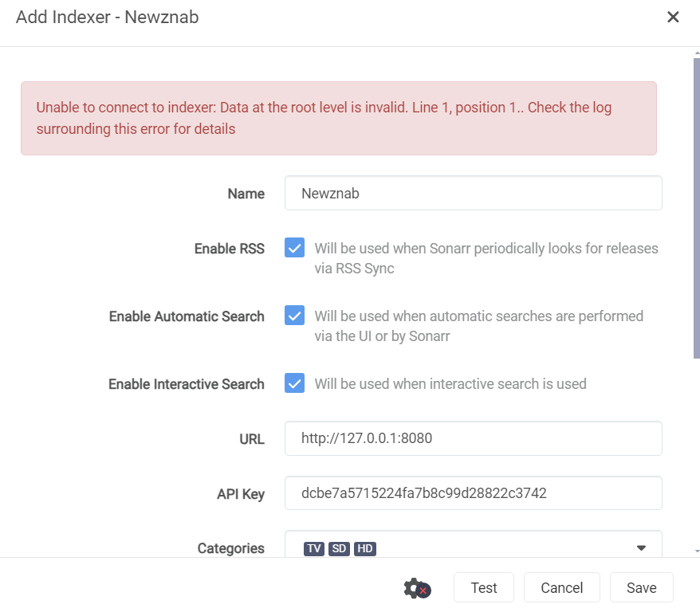The width and height of the screenshot is (700, 616).
Task: Select the SD category tag
Action: [x=339, y=548]
